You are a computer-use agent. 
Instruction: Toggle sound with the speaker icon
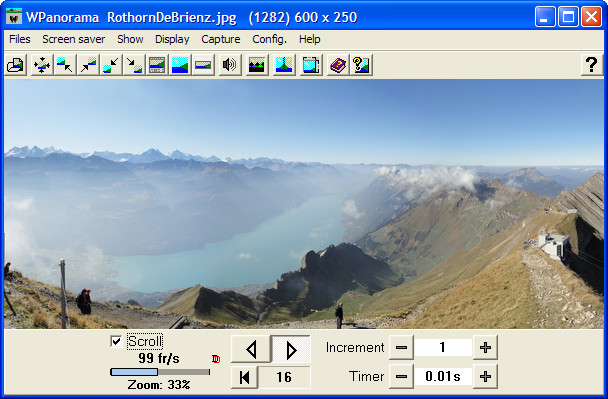(x=230, y=65)
